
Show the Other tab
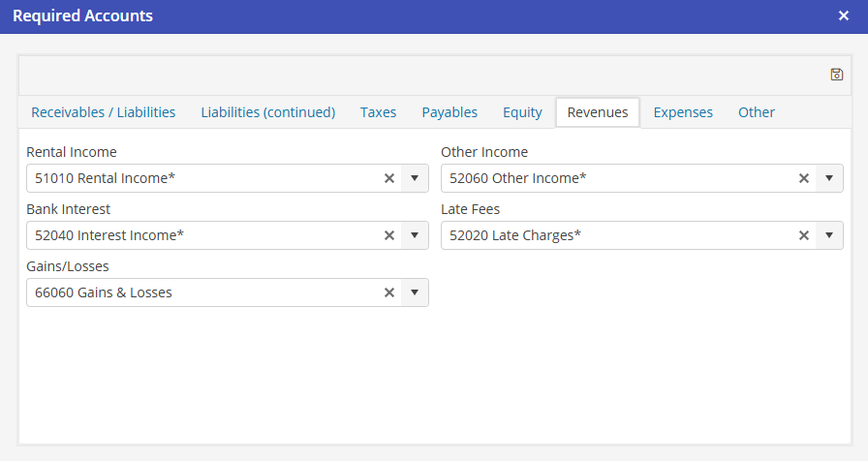click(757, 112)
